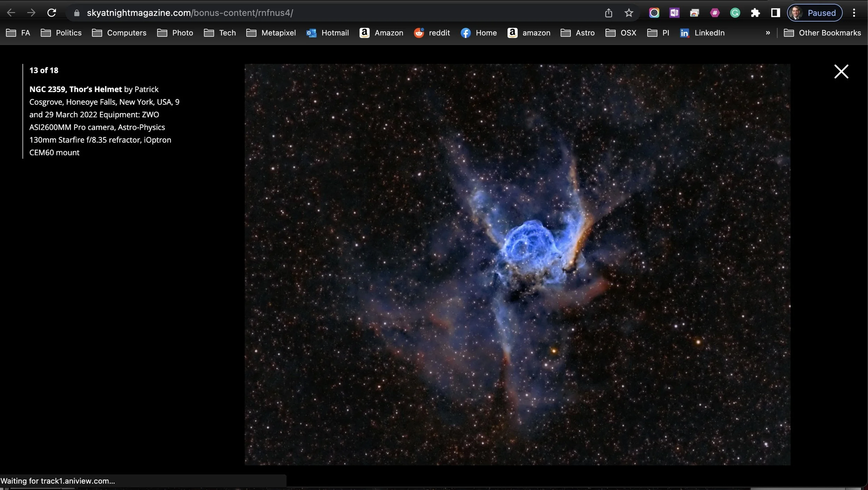Expand hidden bookmarks with double chevron
The width and height of the screenshot is (868, 490).
(x=768, y=33)
